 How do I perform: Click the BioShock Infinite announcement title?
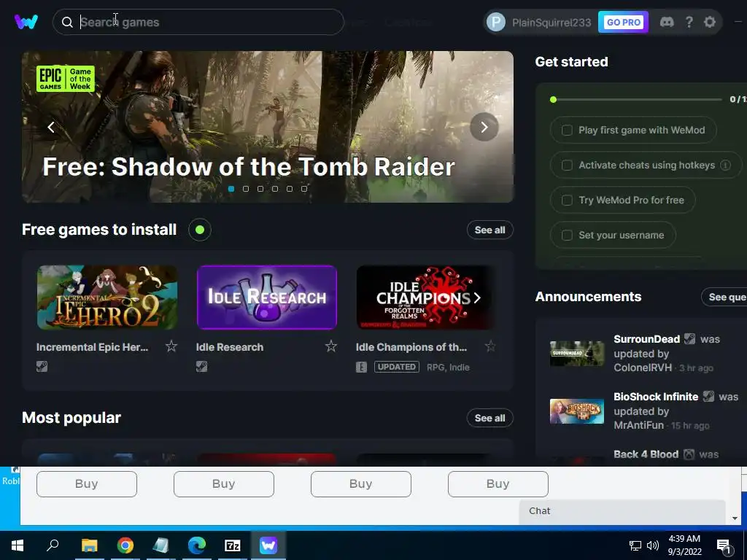[x=656, y=397]
